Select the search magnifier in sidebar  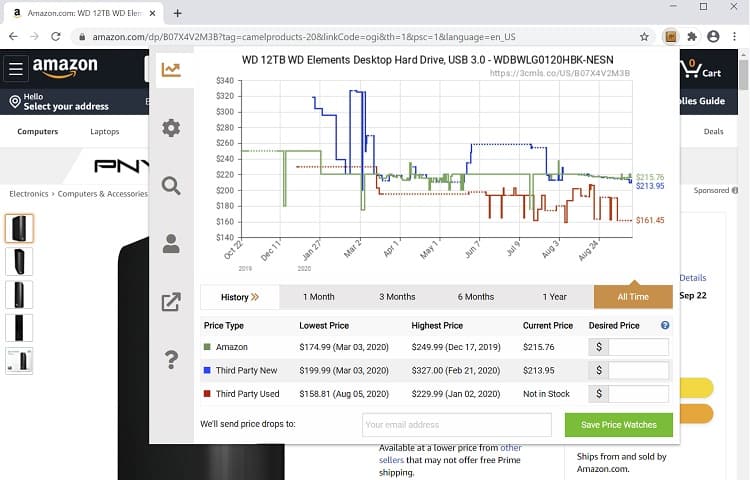click(x=171, y=185)
